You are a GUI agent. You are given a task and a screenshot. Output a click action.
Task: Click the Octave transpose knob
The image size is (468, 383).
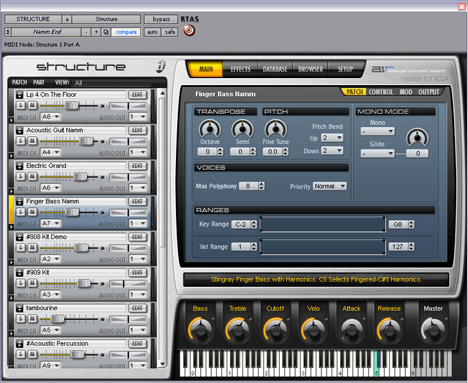[210, 129]
